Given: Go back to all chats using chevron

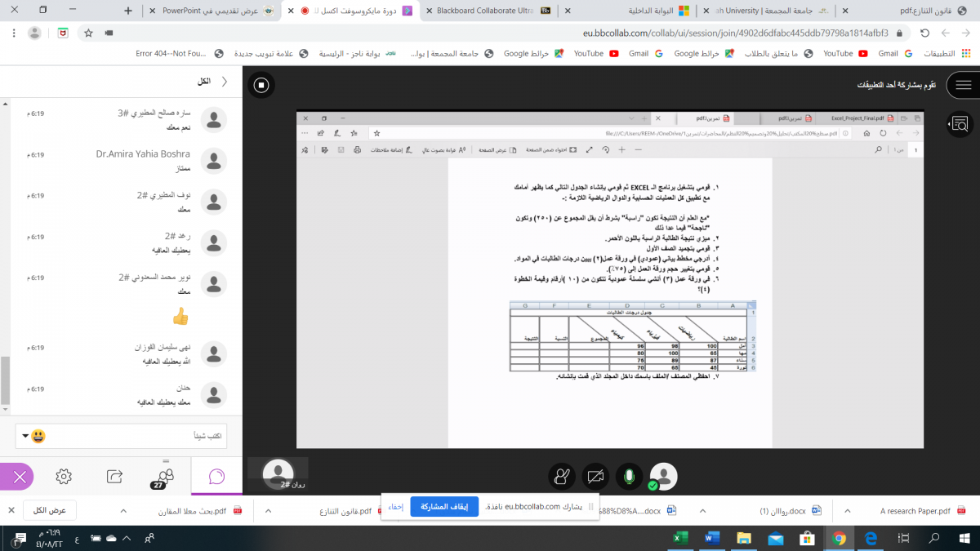Looking at the screenshot, I should (225, 82).
